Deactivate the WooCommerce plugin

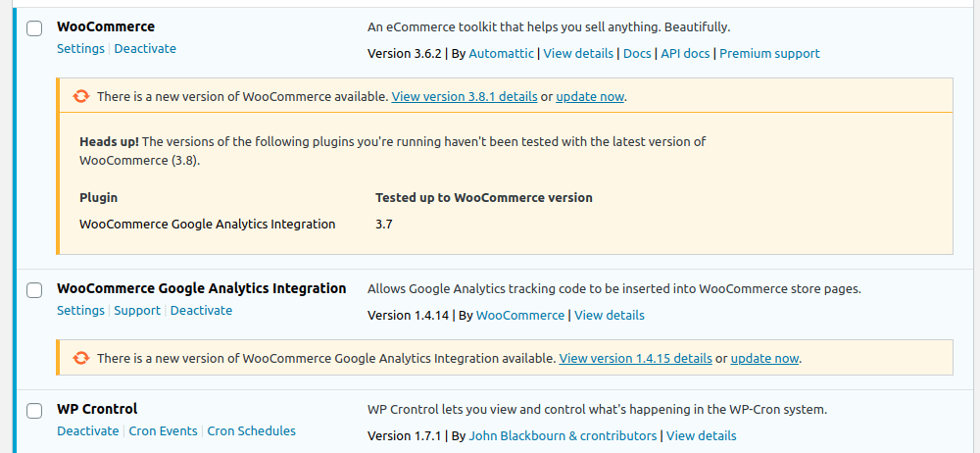click(x=145, y=48)
